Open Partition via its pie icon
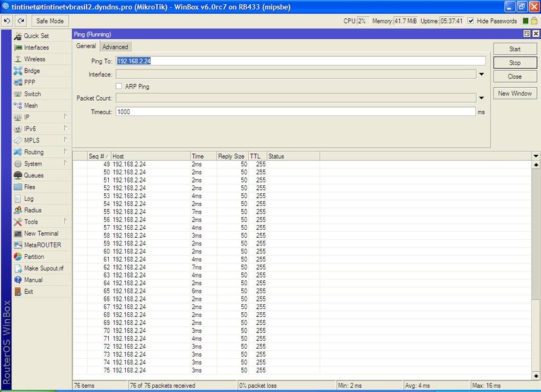The width and height of the screenshot is (541, 392). [x=18, y=257]
